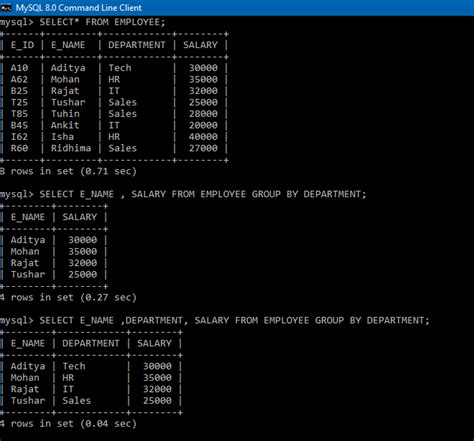The height and width of the screenshot is (441, 474).
Task: Click the third query selecting E_NAME, DEPARTMENT, SALARY
Action: click(x=234, y=321)
